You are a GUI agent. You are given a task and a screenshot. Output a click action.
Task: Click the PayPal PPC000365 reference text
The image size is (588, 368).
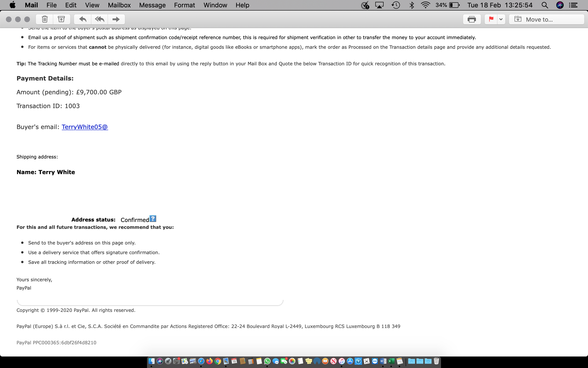point(56,343)
